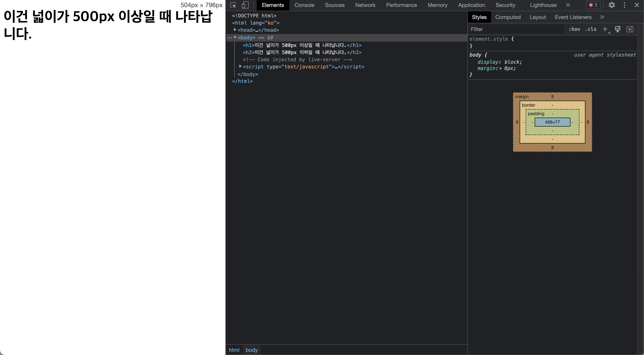
Task: Expand the script element node
Action: tap(240, 66)
